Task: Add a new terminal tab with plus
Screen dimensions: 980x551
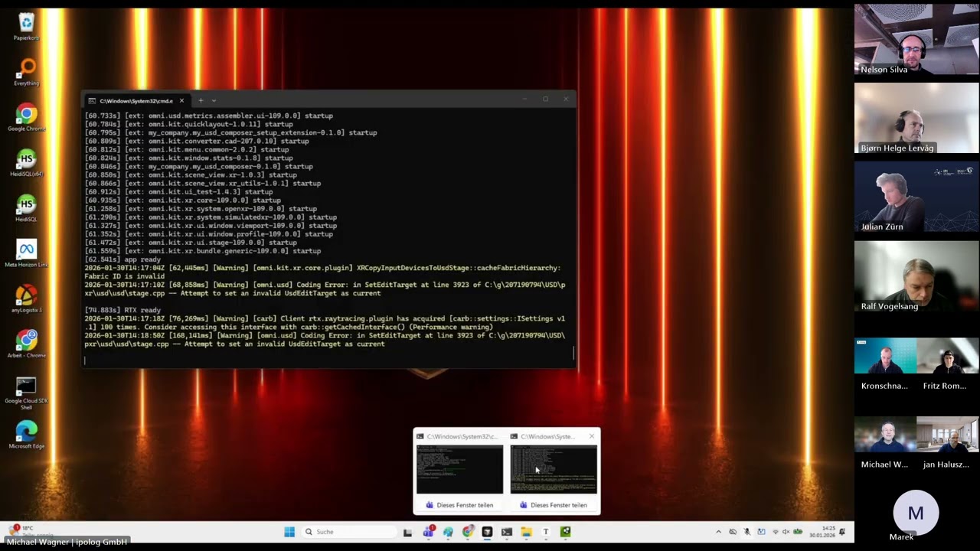Action: [x=201, y=100]
